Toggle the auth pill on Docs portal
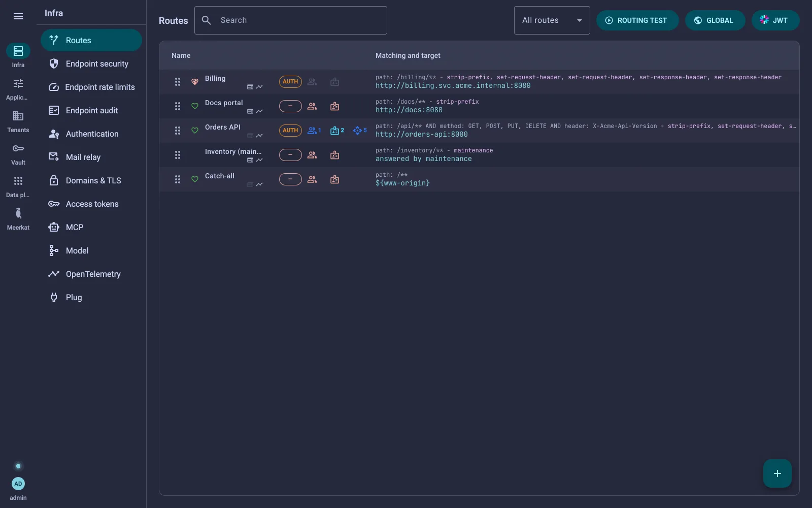812x508 pixels. [x=290, y=106]
